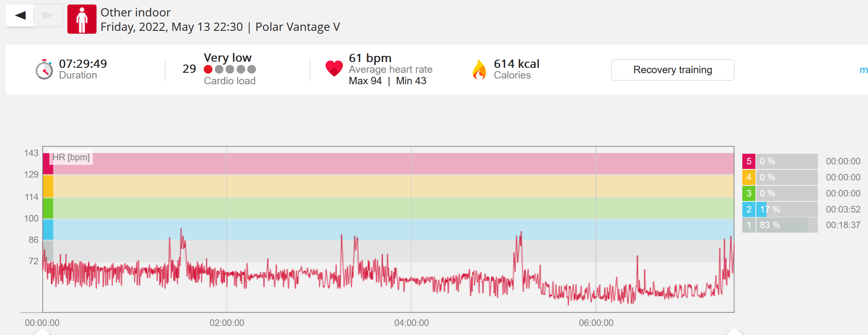This screenshot has height=335, width=868.
Task: Select the red cardio load dot
Action: tap(208, 69)
